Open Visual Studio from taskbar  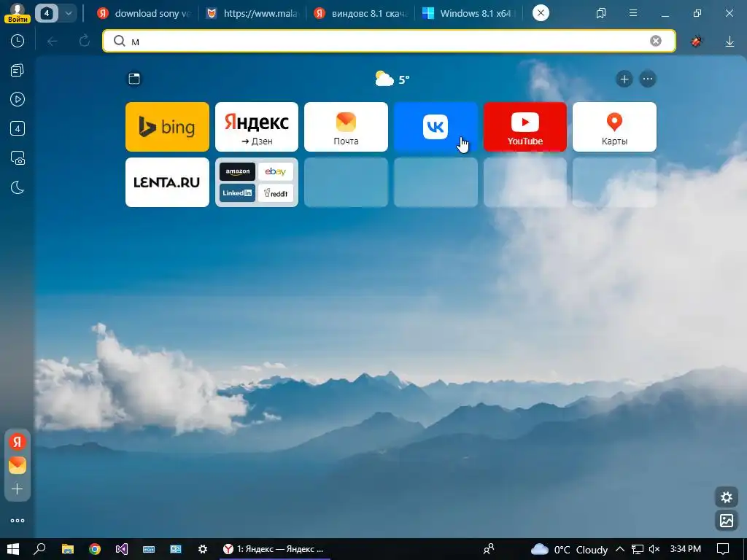(x=122, y=549)
